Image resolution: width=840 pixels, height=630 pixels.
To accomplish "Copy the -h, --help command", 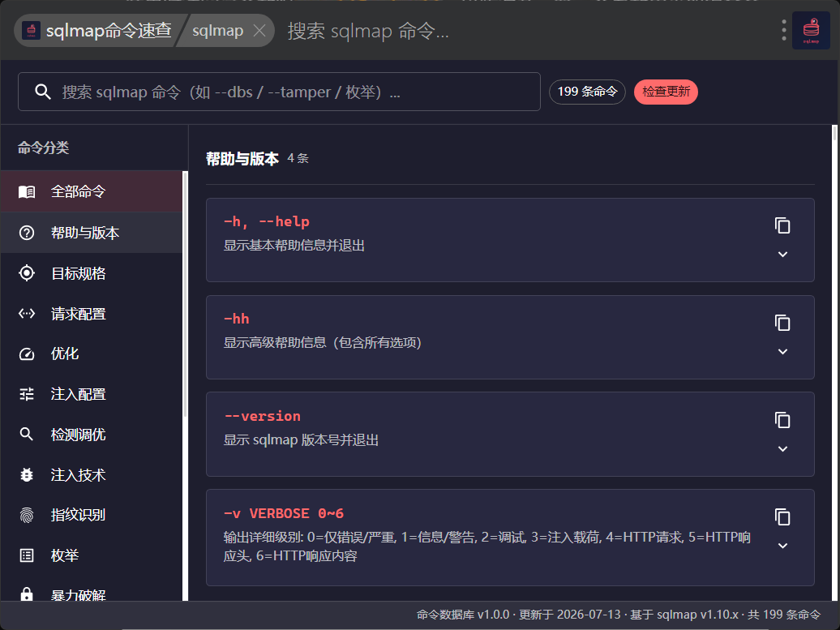I will click(x=782, y=225).
